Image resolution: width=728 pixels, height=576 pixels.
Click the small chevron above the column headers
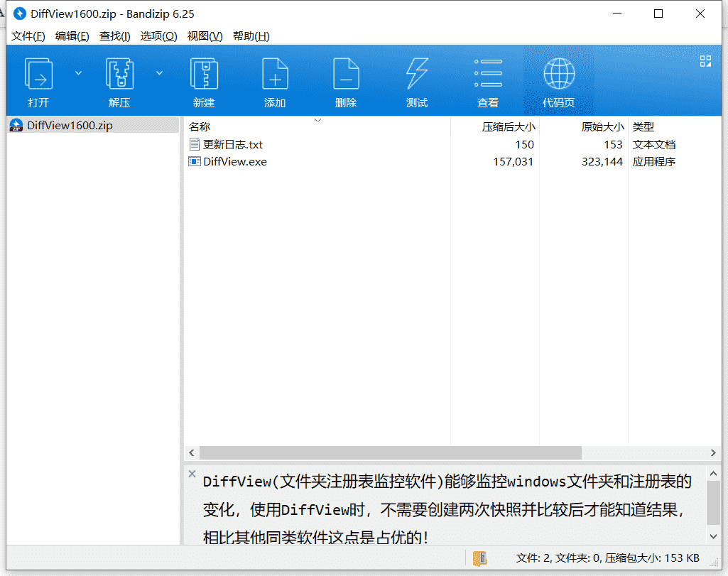(x=318, y=120)
